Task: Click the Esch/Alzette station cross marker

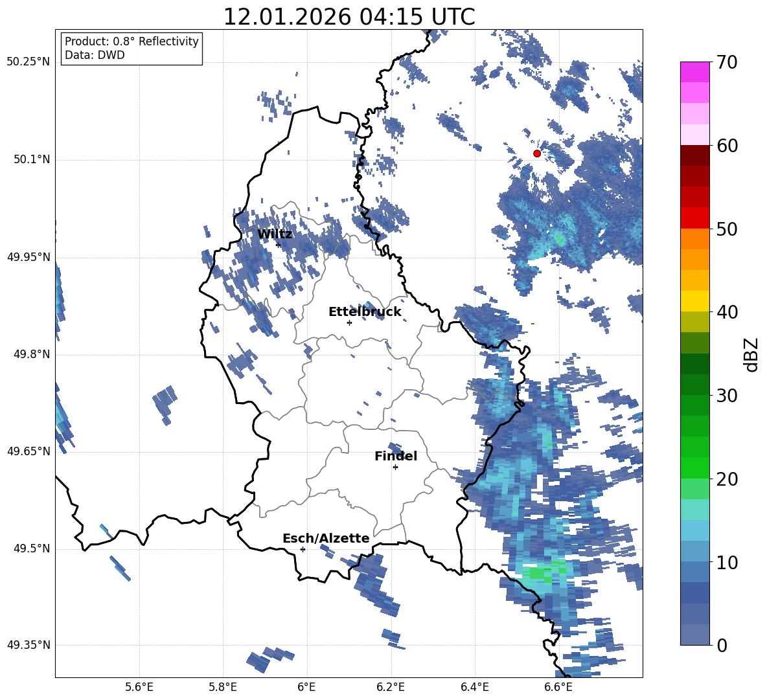Action: [x=303, y=549]
